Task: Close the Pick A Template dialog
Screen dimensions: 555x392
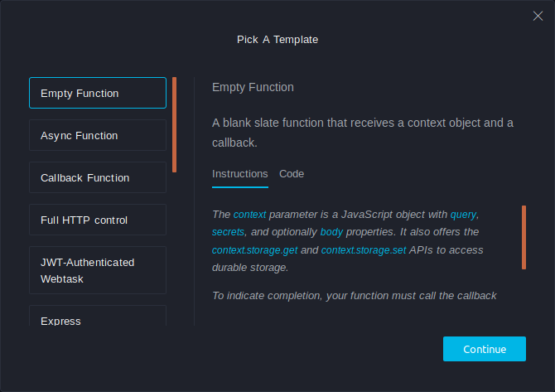Action: click(x=537, y=16)
